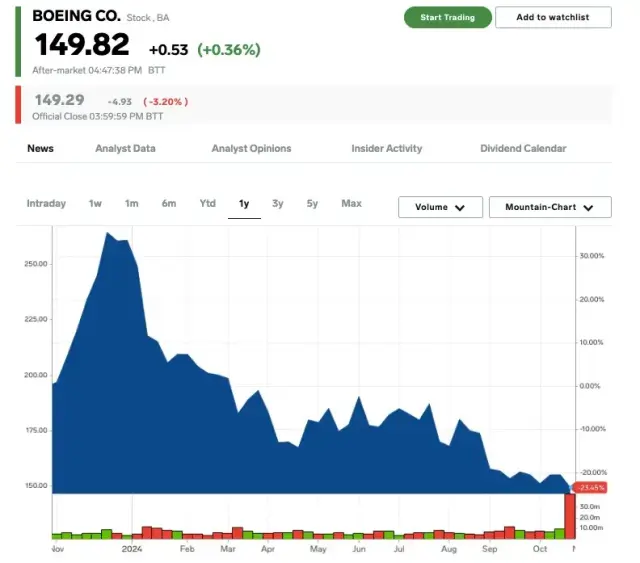Viewport: 640px width, 563px height.
Task: Choose the 6m chart range
Action: (169, 204)
